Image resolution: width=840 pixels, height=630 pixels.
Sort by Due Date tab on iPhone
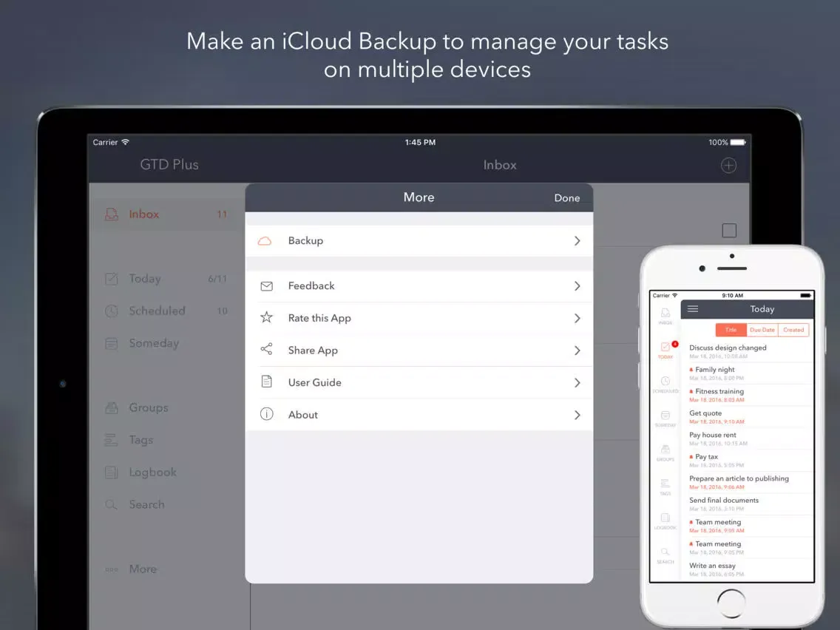[x=762, y=330]
